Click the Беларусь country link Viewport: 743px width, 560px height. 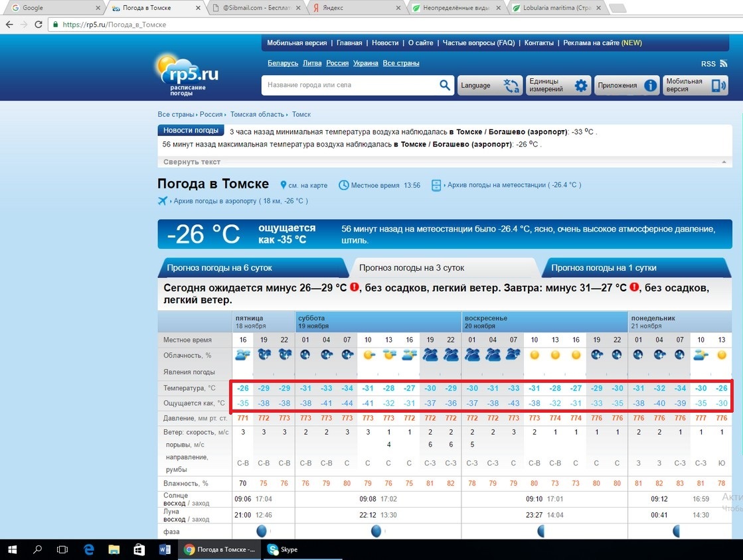click(x=282, y=63)
